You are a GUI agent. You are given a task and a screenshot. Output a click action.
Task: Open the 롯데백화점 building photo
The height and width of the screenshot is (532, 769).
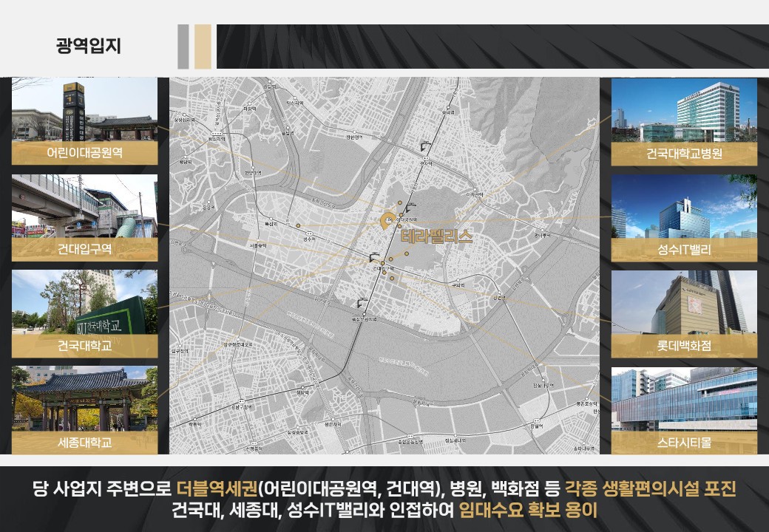pos(684,301)
